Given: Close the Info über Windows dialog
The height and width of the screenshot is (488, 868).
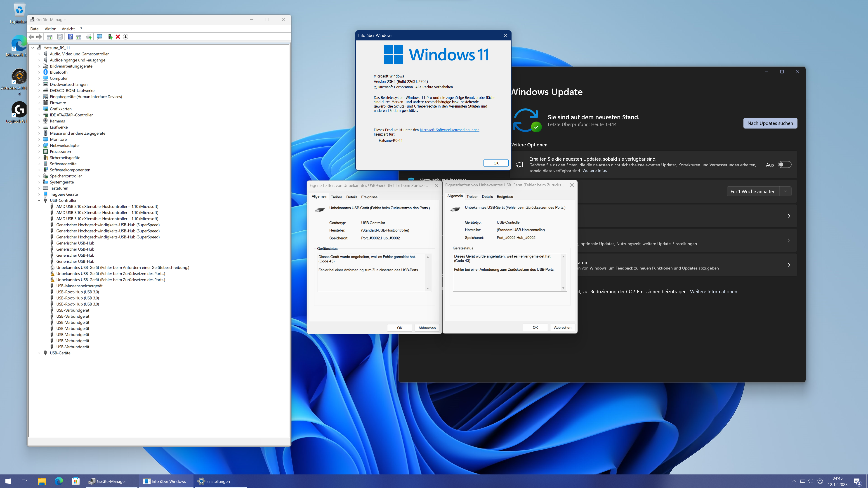Looking at the screenshot, I should [505, 35].
